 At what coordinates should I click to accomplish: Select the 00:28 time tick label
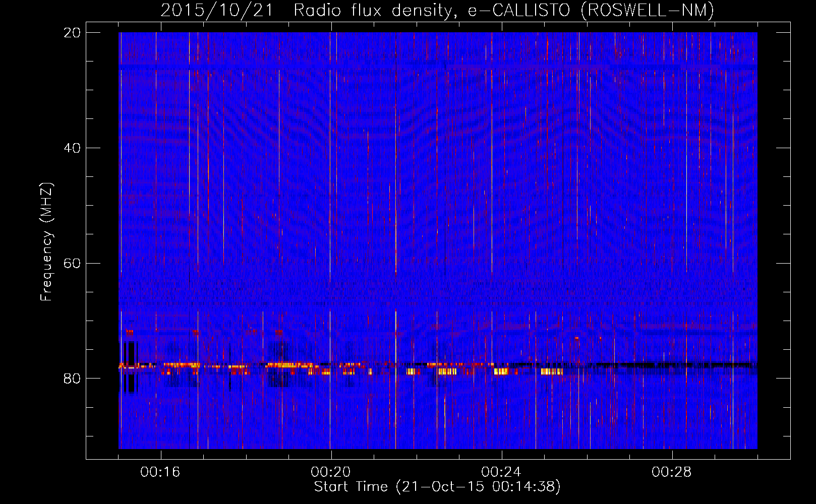tap(672, 472)
